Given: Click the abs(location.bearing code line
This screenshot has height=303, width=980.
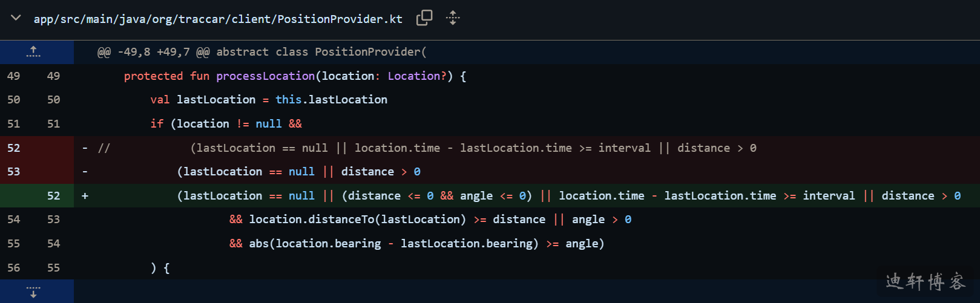Looking at the screenshot, I should (416, 244).
